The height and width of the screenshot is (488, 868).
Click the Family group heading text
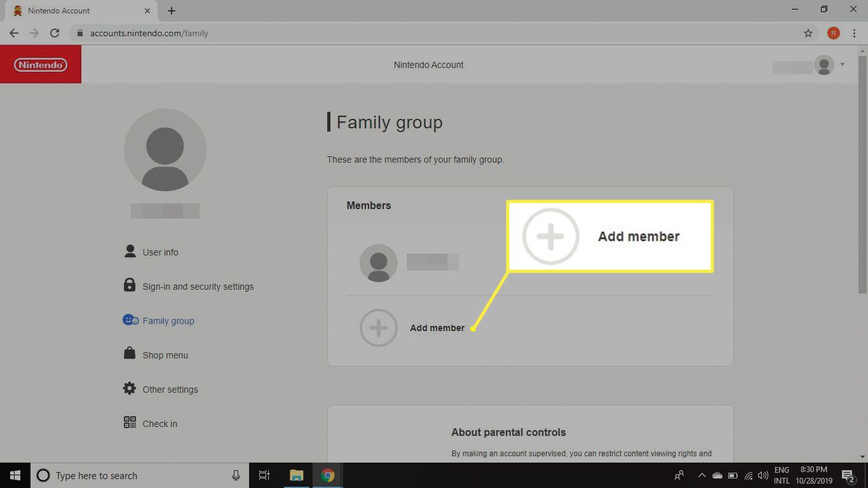tap(390, 122)
